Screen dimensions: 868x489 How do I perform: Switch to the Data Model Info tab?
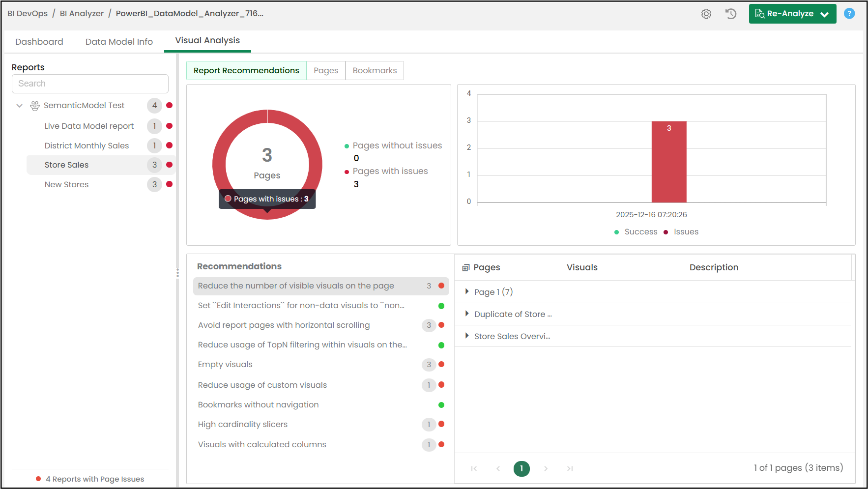[119, 42]
